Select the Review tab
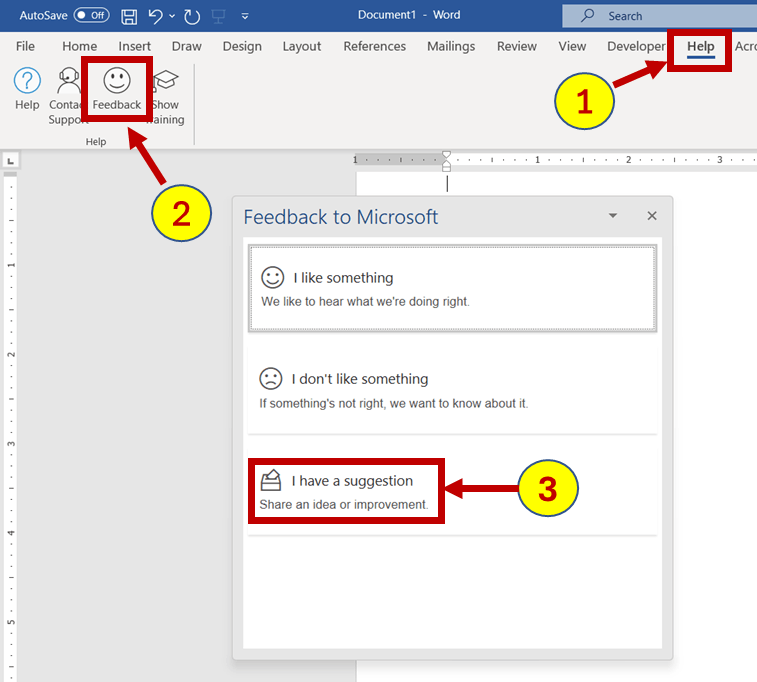757x682 pixels. pos(517,46)
